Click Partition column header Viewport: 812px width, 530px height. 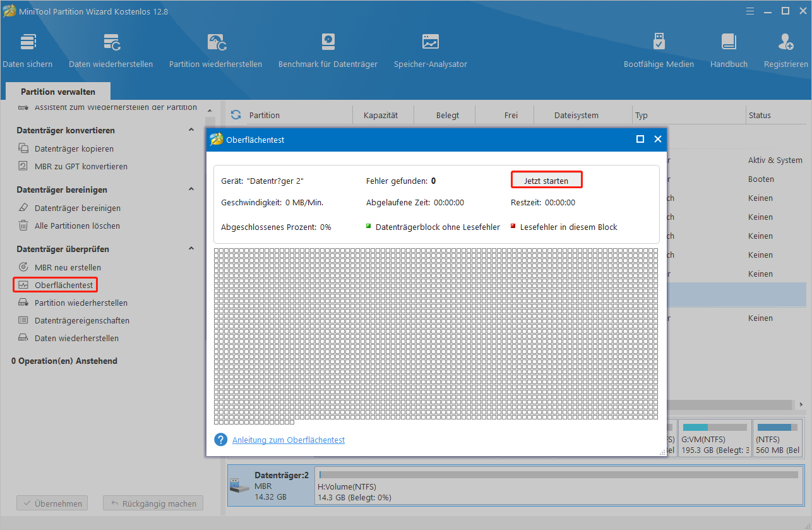coord(265,116)
